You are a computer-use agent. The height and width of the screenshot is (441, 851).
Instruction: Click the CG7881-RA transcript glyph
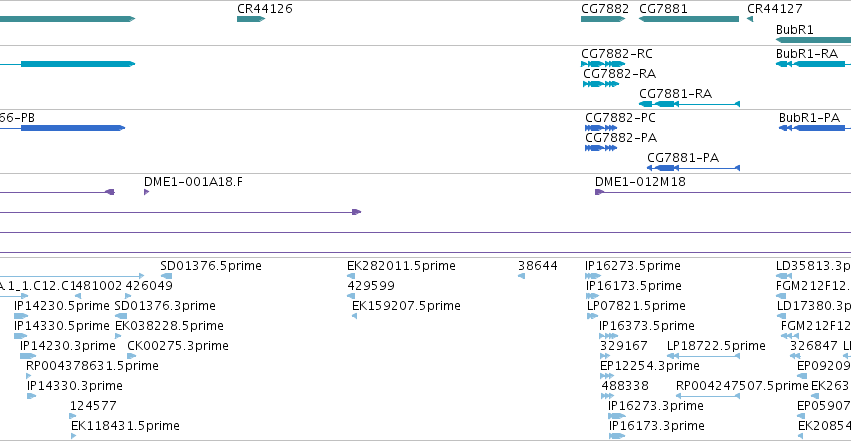[x=689, y=104]
